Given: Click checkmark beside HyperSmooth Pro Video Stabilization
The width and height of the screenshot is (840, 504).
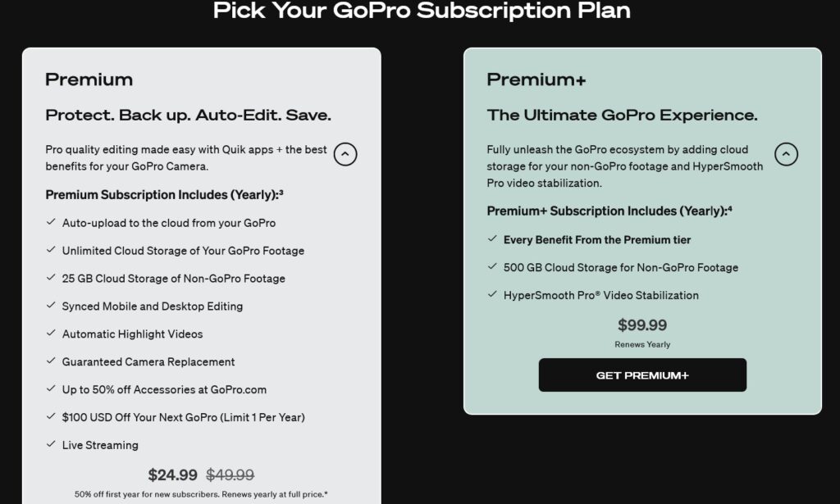Looking at the screenshot, I should 492,294.
